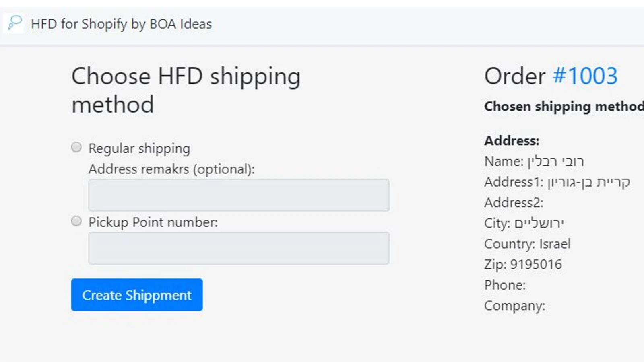Click the BOA Ideas logo icon
The height and width of the screenshot is (362, 644).
(x=14, y=23)
